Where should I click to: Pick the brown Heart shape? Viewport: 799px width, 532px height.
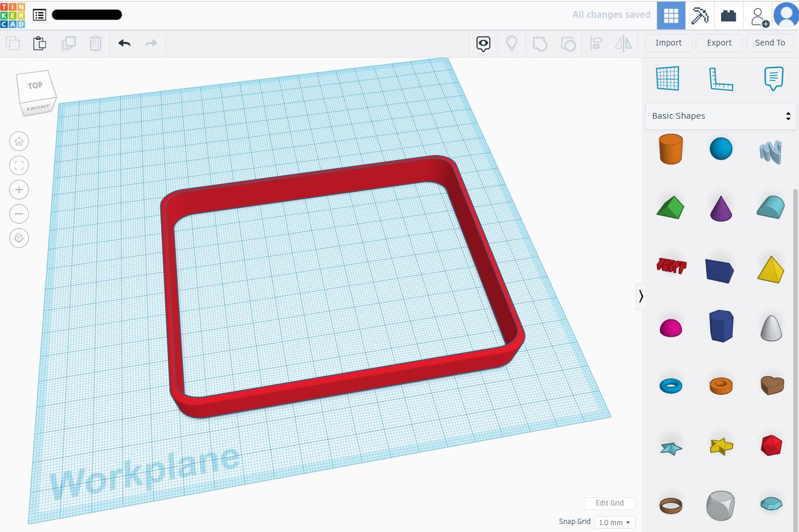click(x=772, y=385)
